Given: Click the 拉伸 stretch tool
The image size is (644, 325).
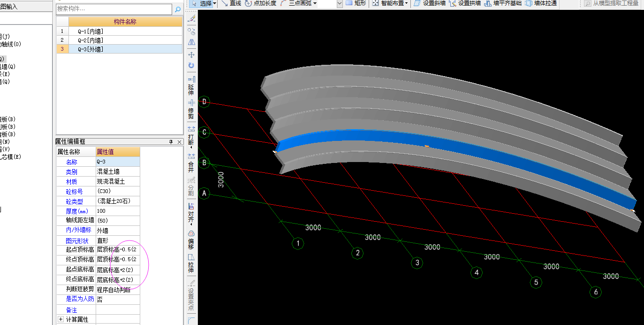Looking at the screenshot, I should (191, 264).
